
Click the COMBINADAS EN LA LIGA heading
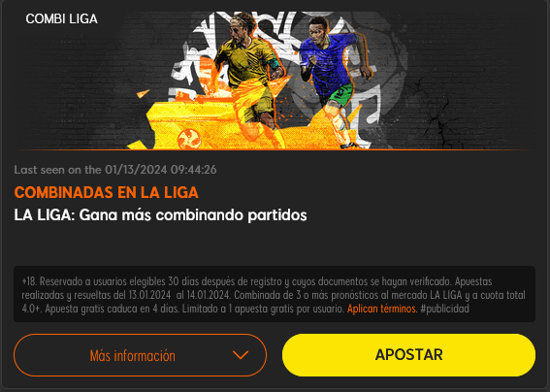(x=107, y=192)
